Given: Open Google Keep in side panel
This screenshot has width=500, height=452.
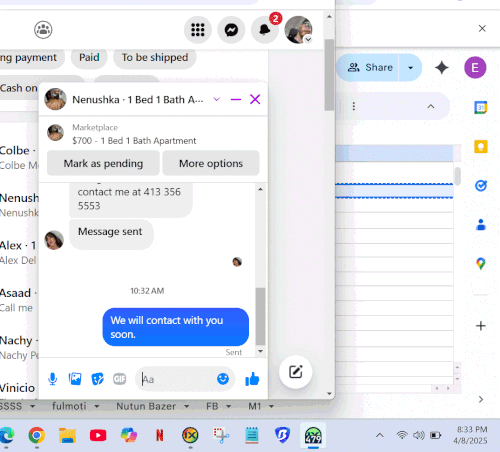Looking at the screenshot, I should [481, 146].
